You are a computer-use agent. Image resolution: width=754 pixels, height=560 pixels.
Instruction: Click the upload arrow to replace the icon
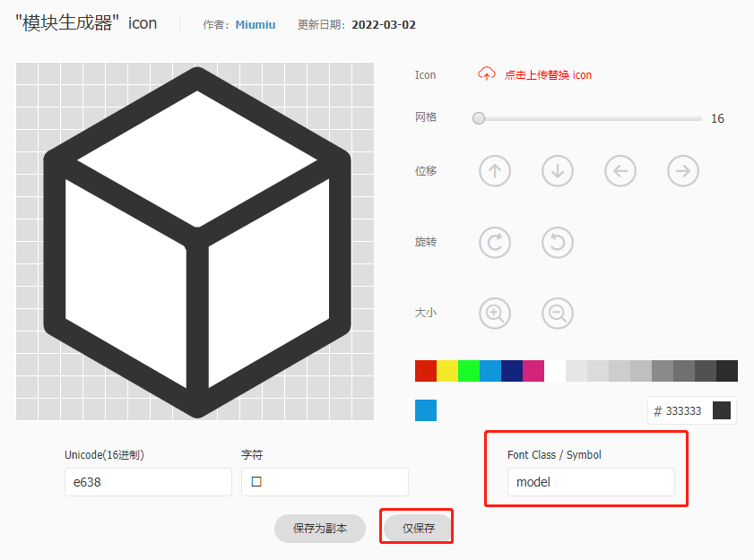point(487,74)
